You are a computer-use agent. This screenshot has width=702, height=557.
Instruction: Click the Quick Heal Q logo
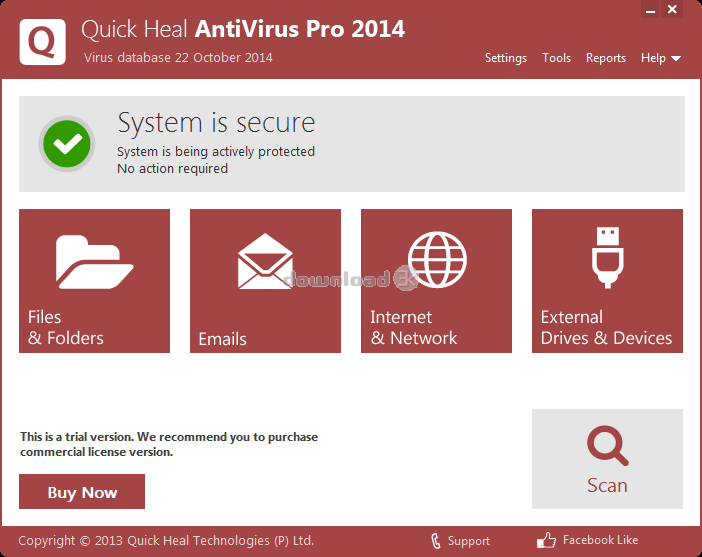42,42
